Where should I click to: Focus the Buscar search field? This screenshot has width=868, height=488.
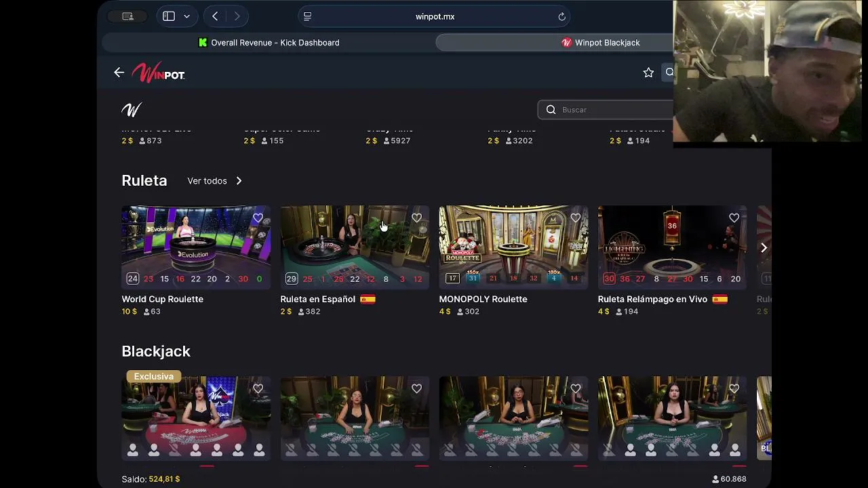[606, 110]
